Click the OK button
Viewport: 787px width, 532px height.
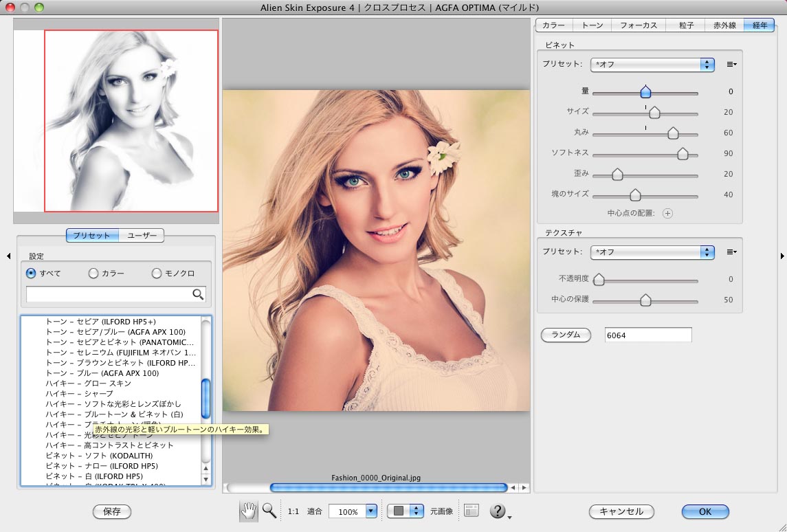(705, 511)
